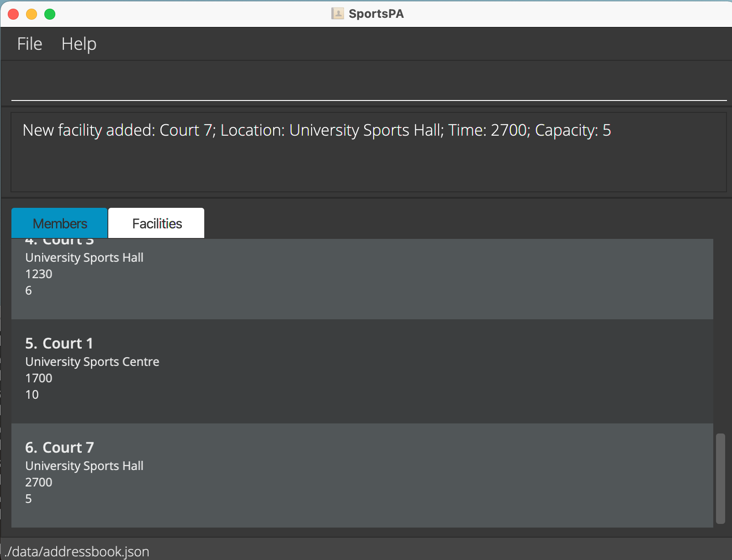The width and height of the screenshot is (732, 560).
Task: Select the 'New facility added' result message
Action: coord(317,131)
